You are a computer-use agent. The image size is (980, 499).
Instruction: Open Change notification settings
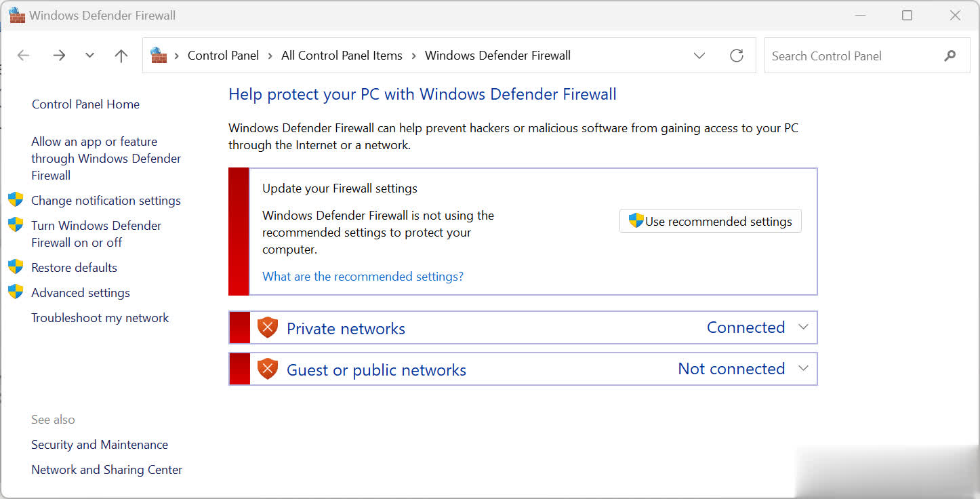[106, 201]
